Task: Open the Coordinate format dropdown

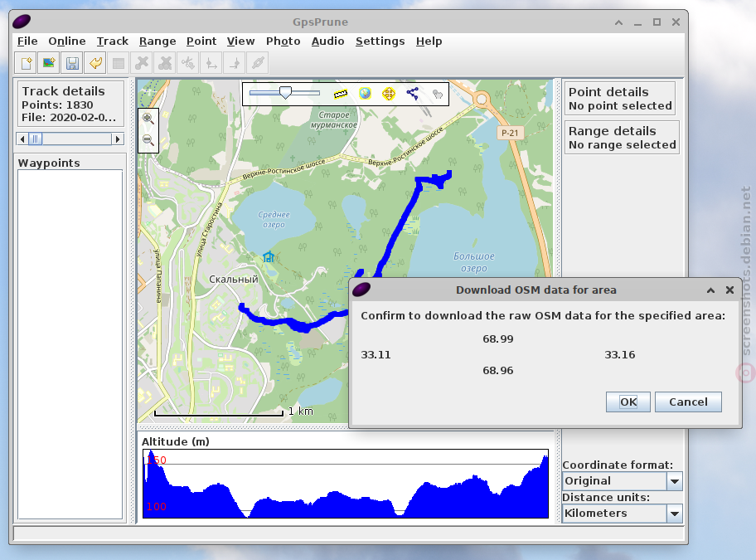Action: pos(675,481)
